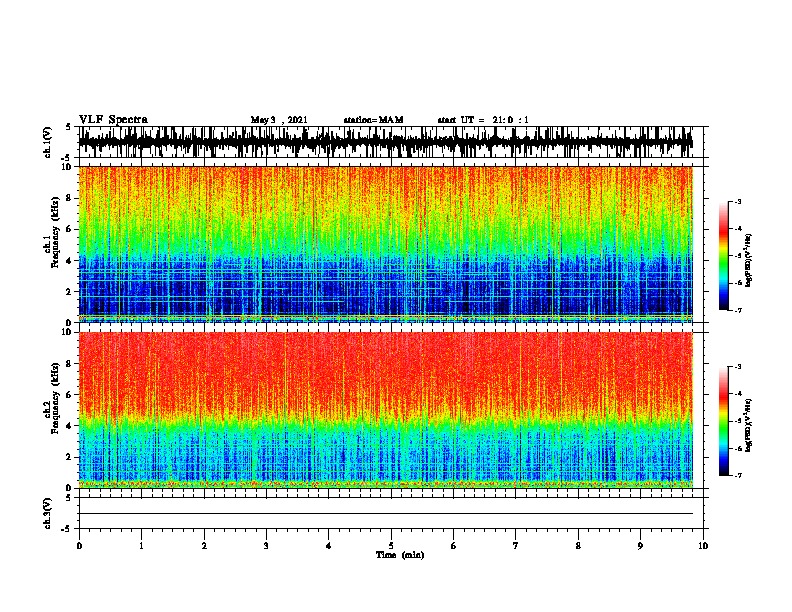Click time axis tick label '1'
This screenshot has height=612, width=792.
click(x=141, y=546)
